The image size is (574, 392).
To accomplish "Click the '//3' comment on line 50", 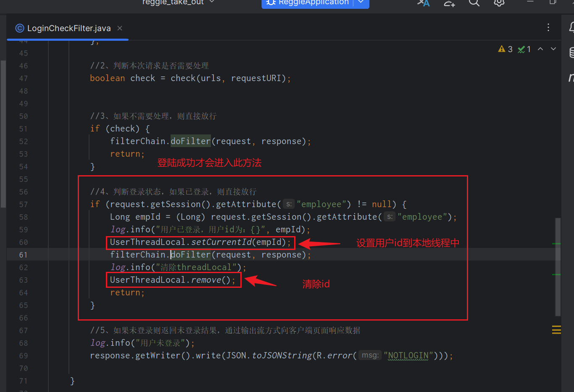I will tap(153, 116).
